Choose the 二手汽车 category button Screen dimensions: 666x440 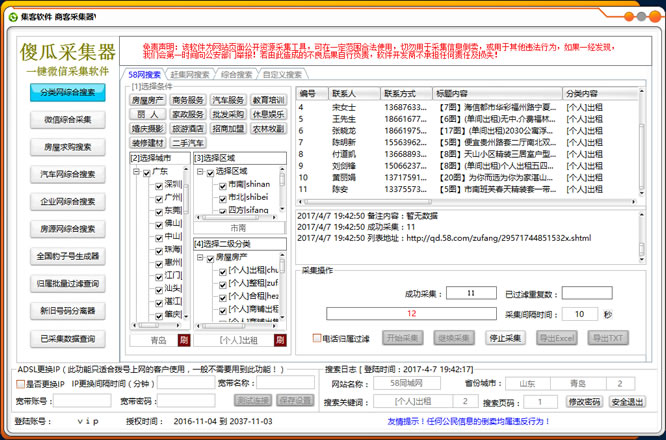click(x=187, y=143)
